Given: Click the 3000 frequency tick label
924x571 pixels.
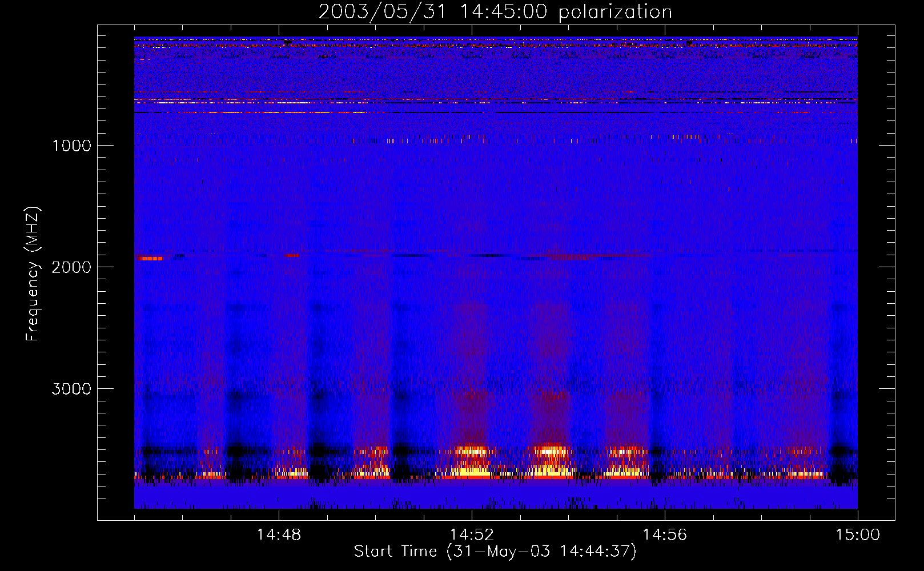Looking at the screenshot, I should [71, 389].
